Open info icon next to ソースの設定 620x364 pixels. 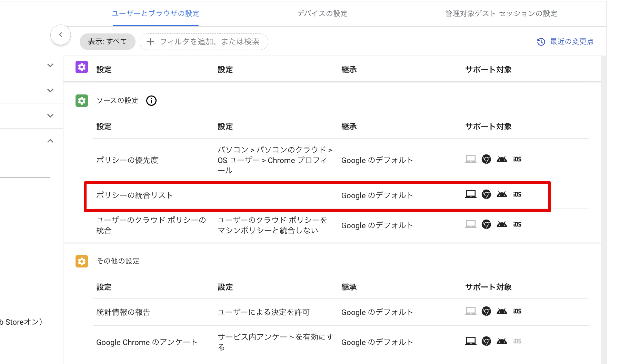pyautogui.click(x=151, y=101)
